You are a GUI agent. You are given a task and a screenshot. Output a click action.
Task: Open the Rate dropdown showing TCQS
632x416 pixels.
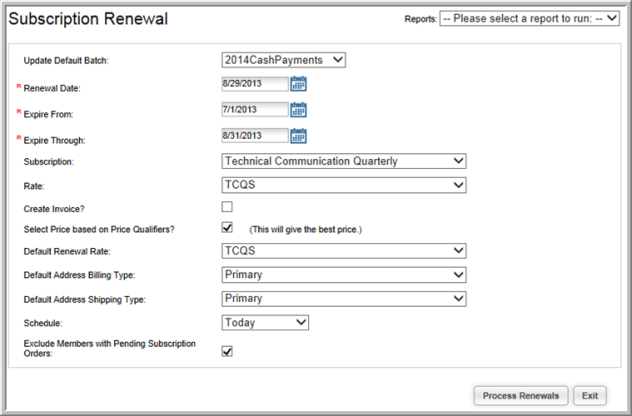[344, 185]
